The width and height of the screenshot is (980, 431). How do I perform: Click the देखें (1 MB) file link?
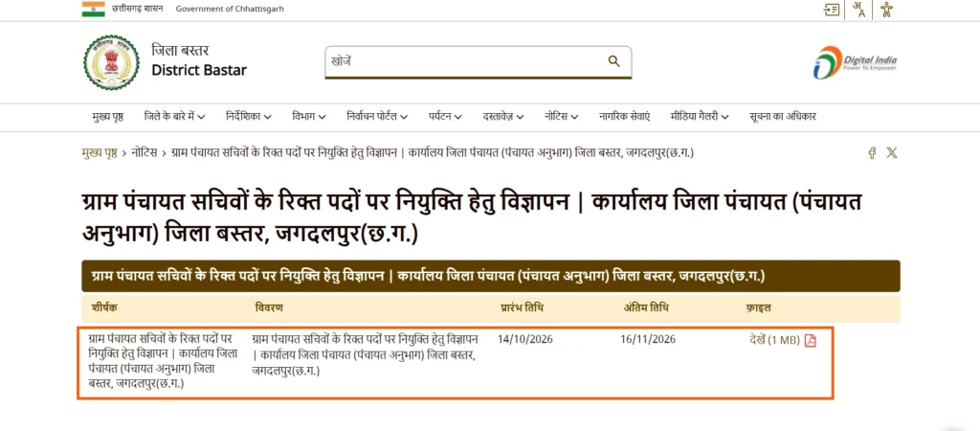[x=774, y=340]
